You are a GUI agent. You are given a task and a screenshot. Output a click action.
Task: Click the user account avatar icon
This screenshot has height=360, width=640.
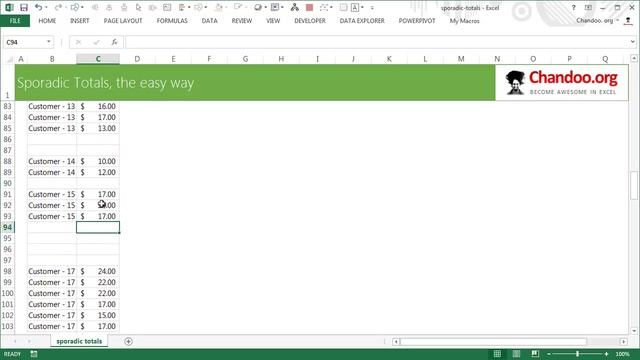(x=628, y=21)
